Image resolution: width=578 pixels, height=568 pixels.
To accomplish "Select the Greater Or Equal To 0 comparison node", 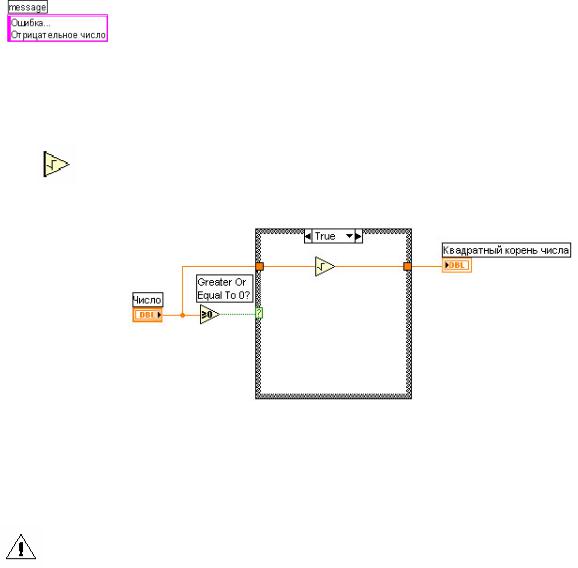I will pyautogui.click(x=209, y=314).
